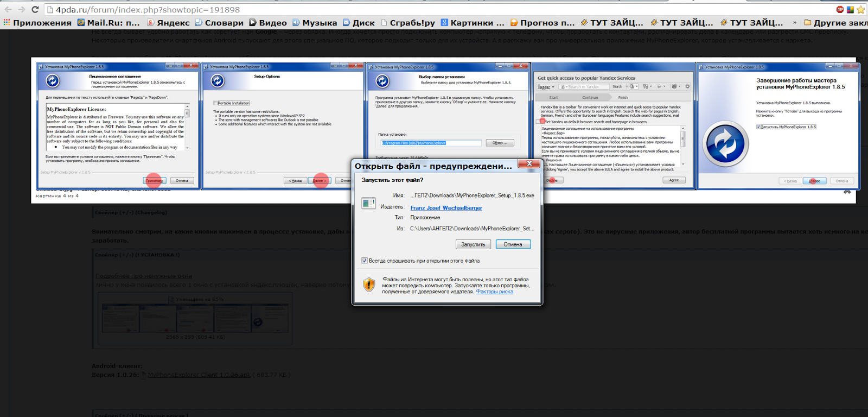The width and height of the screenshot is (868, 417).
Task: Open the Факторы риска link
Action: (x=494, y=292)
